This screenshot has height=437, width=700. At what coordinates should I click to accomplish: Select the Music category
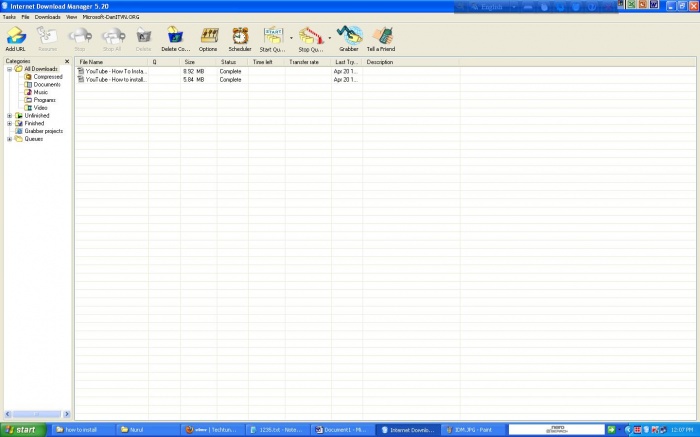point(41,92)
